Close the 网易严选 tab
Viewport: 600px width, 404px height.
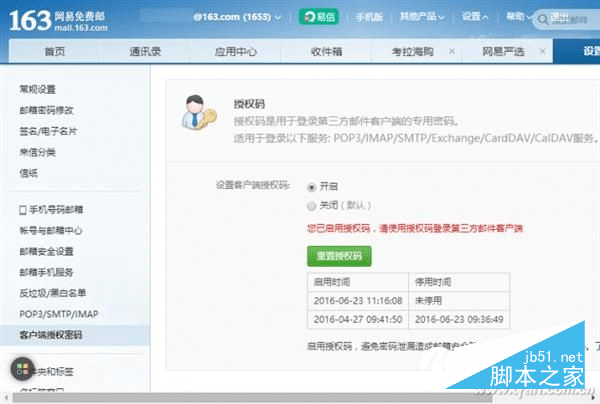[542, 51]
